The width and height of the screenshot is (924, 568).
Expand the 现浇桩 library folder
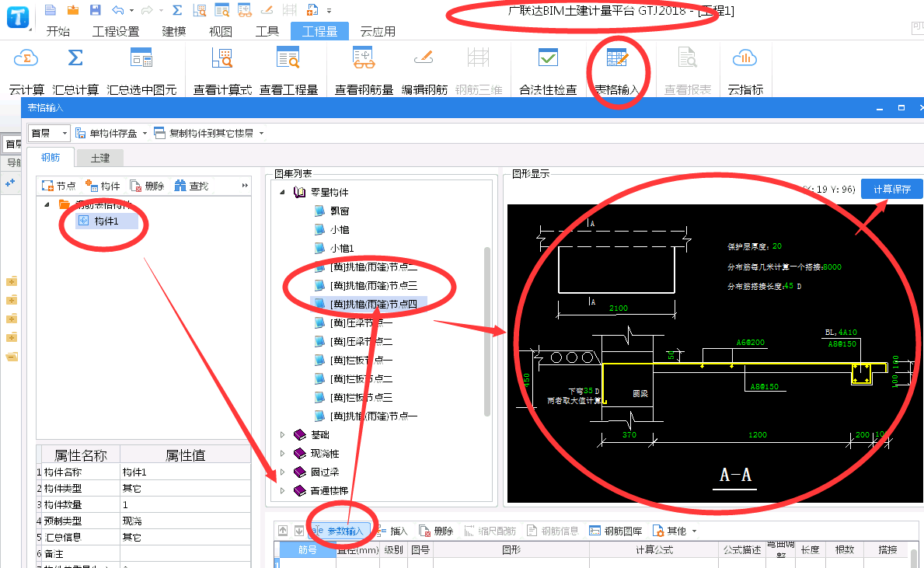(282, 454)
